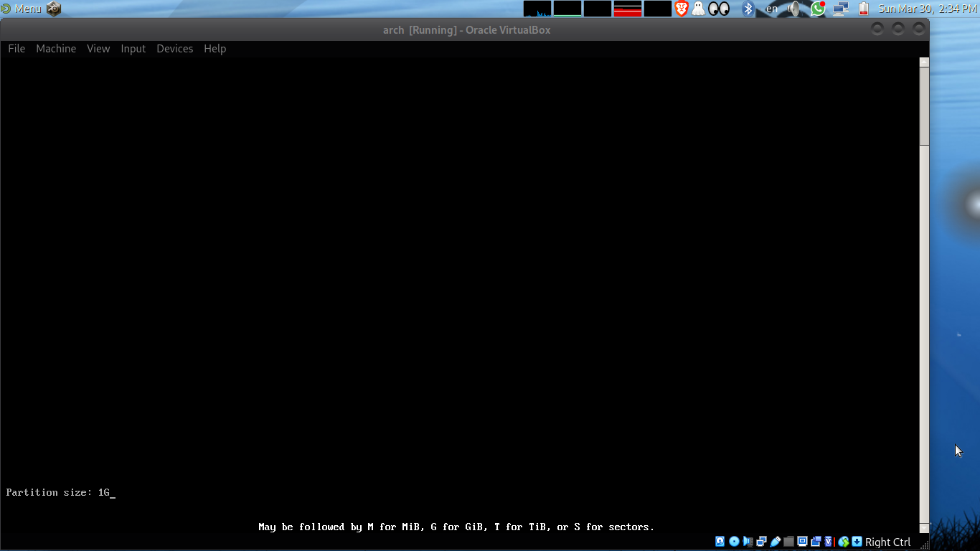Click the VirtualBox window title bar text
This screenshot has height=551, width=980.
(467, 30)
